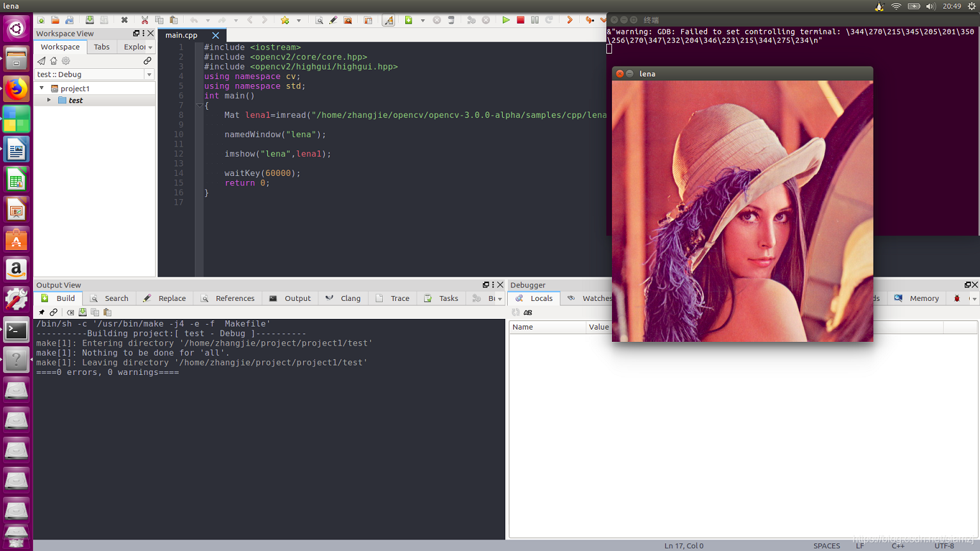Open dropdown arrow next to bookmark star
980x551 pixels.
(299, 20)
